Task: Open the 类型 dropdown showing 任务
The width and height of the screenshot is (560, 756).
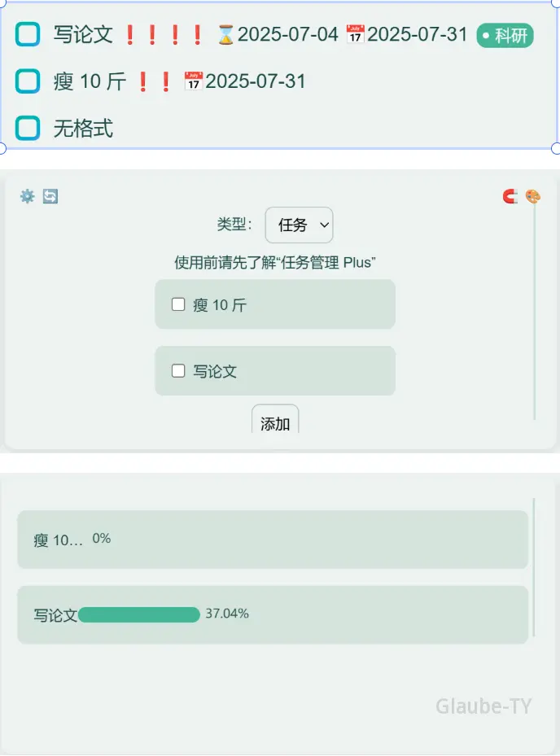Action: [299, 225]
